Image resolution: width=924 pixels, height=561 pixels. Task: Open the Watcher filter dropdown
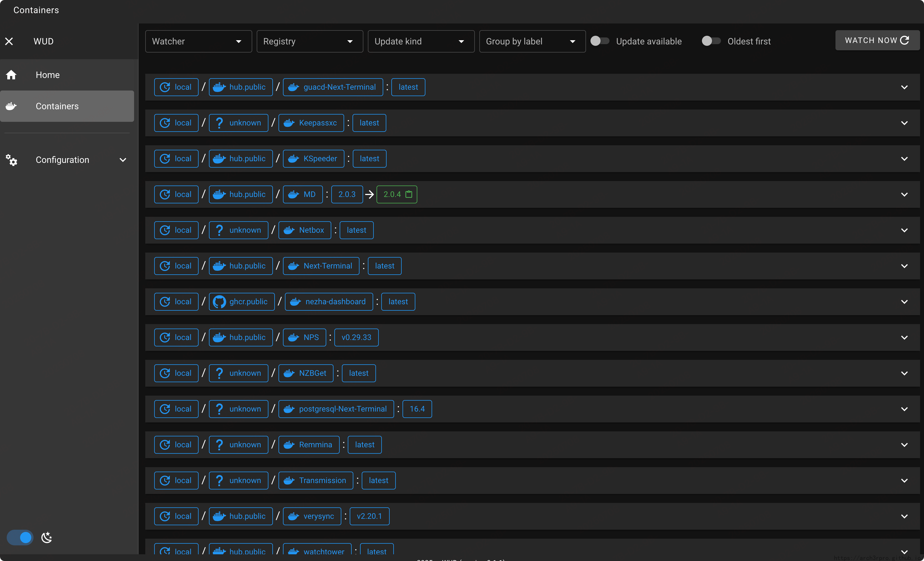tap(198, 41)
